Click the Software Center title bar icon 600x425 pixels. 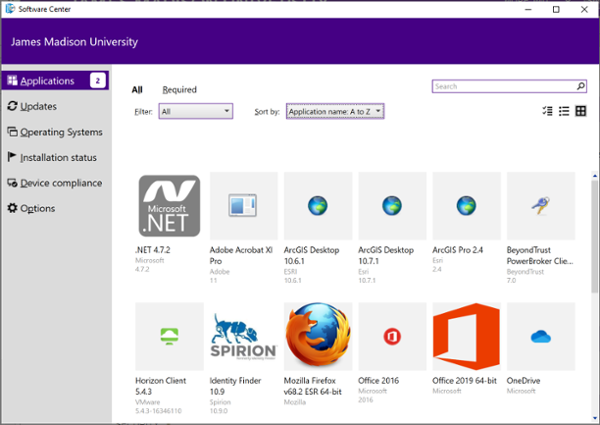tap(10, 9)
